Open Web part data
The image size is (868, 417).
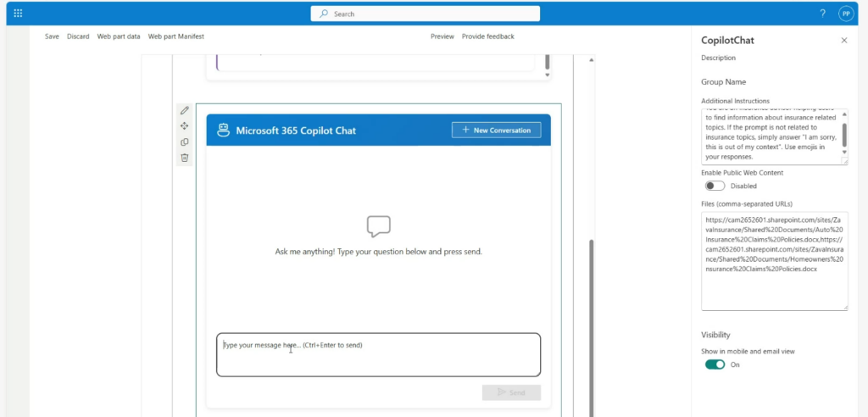pos(119,36)
